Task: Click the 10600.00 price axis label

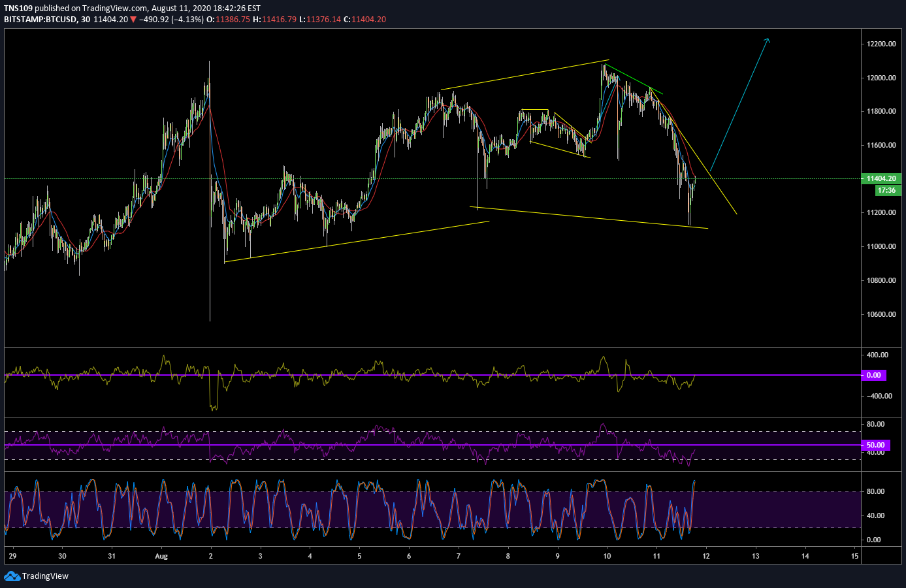Action: click(x=881, y=314)
